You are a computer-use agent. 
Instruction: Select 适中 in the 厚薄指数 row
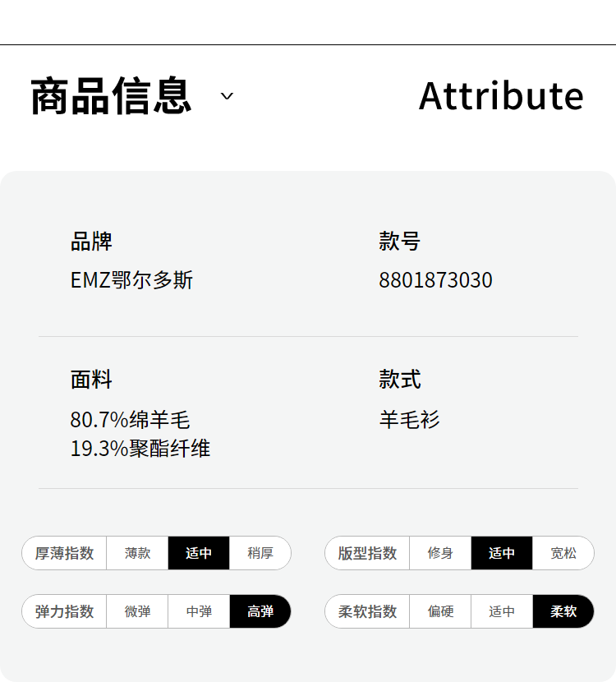tap(199, 553)
